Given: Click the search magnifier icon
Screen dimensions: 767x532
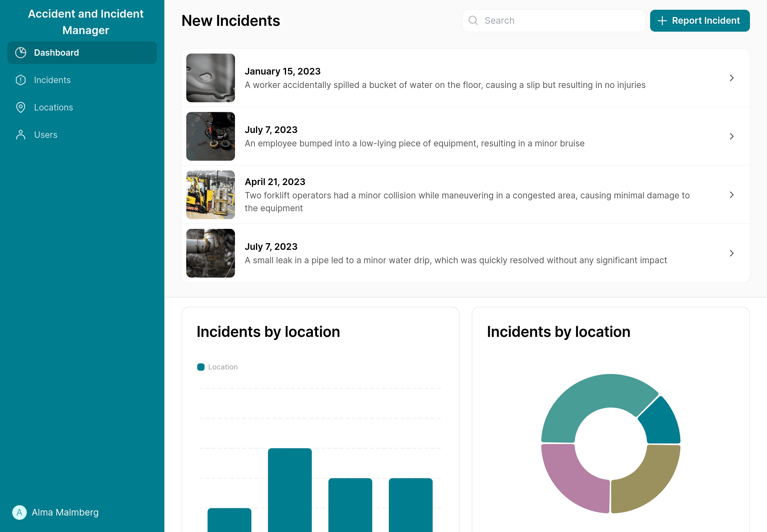Looking at the screenshot, I should [473, 21].
